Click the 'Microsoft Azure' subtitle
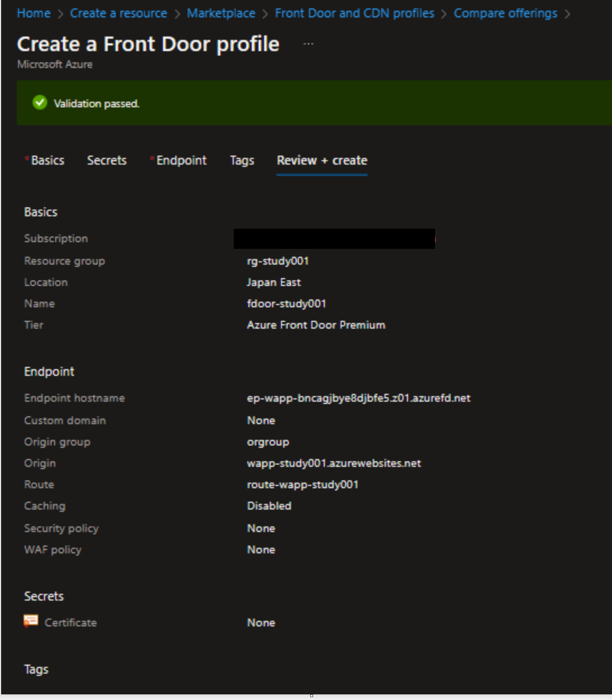Image resolution: width=612 pixels, height=700 pixels. 55,65
